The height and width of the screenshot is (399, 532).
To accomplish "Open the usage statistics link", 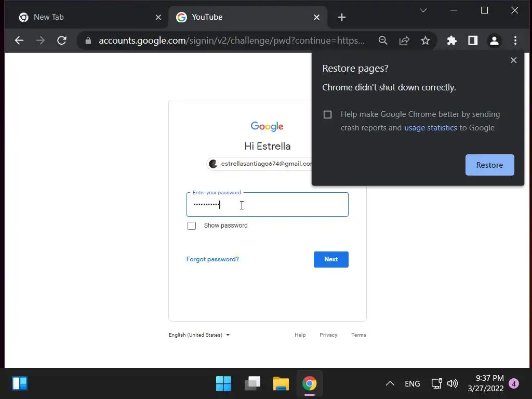I will point(431,128).
